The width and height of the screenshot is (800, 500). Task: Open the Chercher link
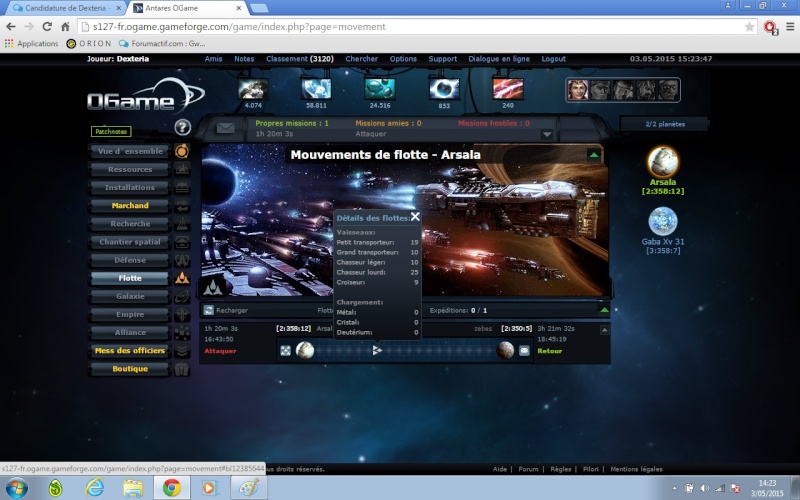(x=361, y=59)
